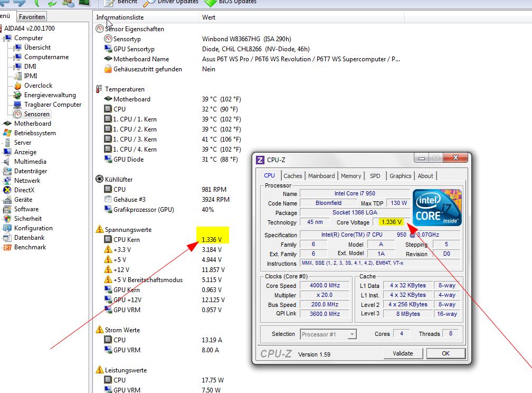This screenshot has width=532, height=393.
Task: Open the About tab in CPU-Z
Action: click(x=425, y=176)
